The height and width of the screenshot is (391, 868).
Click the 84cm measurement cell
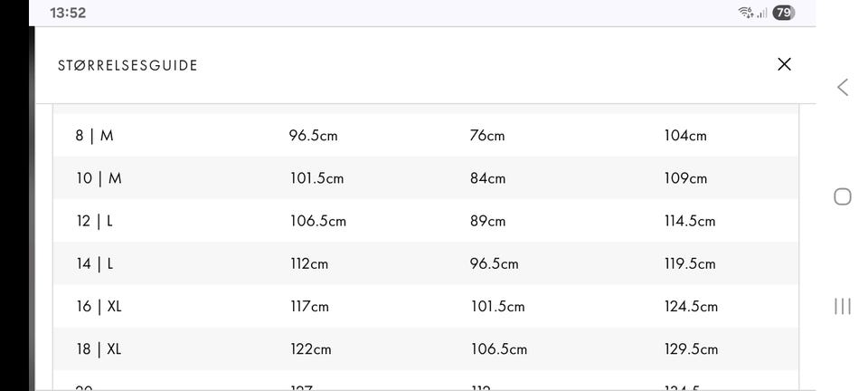coord(488,178)
